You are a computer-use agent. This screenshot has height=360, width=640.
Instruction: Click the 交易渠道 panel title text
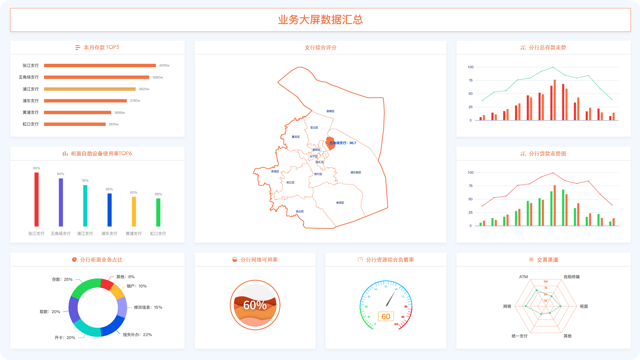pos(547,260)
